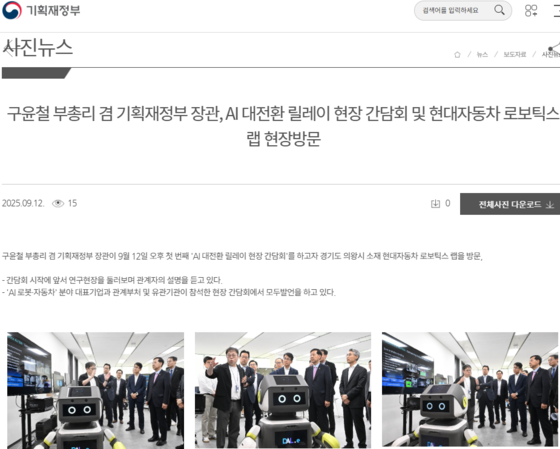Click the arrow on 전체사진 다운로드 button
The image size is (560, 449).
pyautogui.click(x=550, y=204)
